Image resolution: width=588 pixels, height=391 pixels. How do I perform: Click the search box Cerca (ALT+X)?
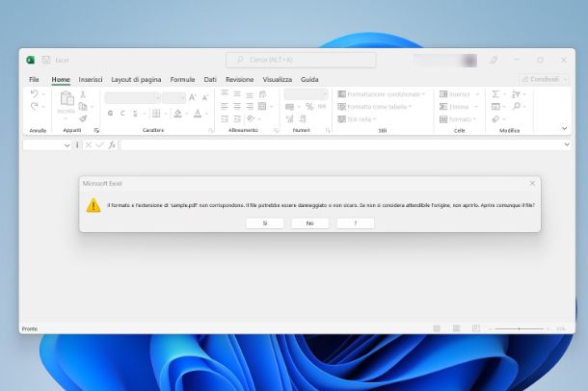pos(301,60)
